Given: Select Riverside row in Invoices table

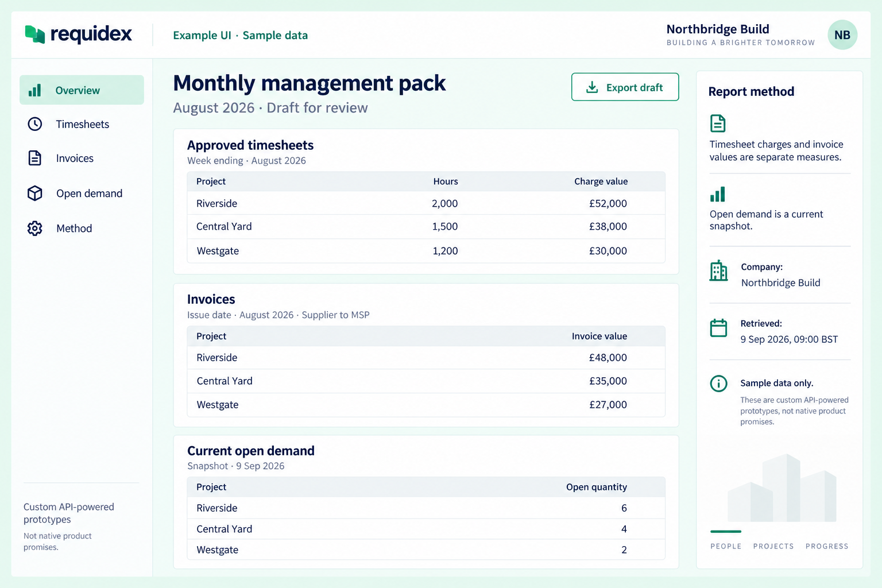Looking at the screenshot, I should click(426, 358).
